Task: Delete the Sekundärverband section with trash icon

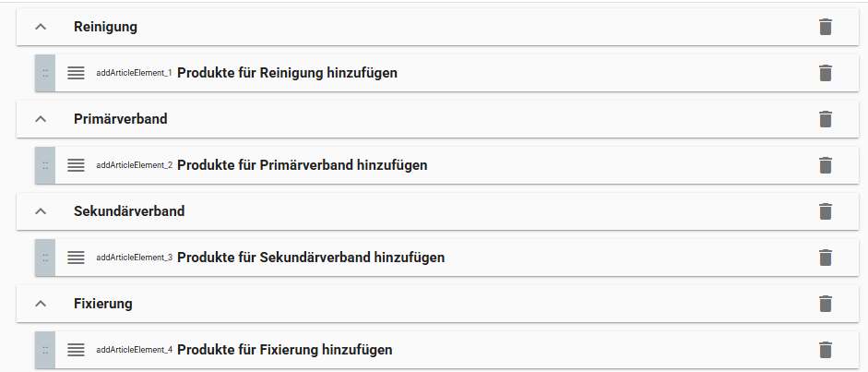Action: point(826,211)
